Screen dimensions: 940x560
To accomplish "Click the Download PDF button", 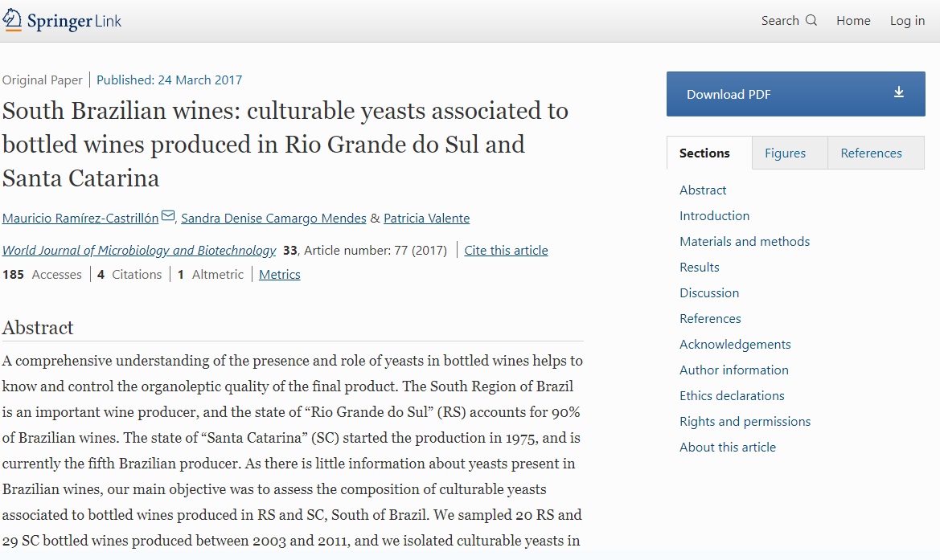I will pos(795,94).
